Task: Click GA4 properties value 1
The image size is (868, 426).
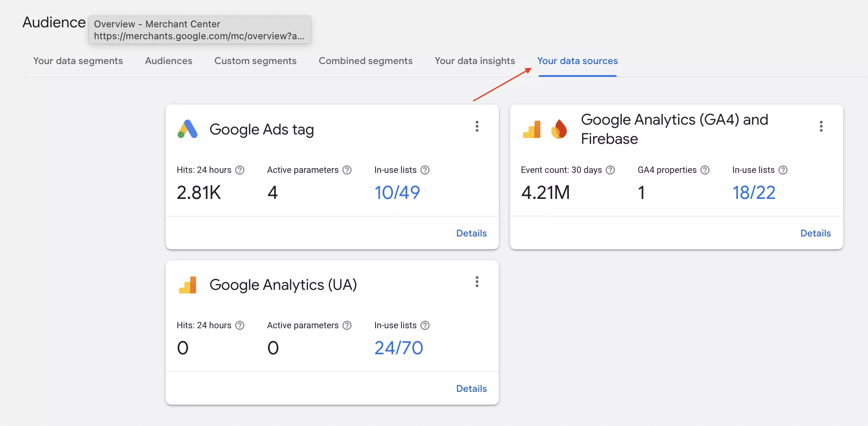Action: click(641, 193)
